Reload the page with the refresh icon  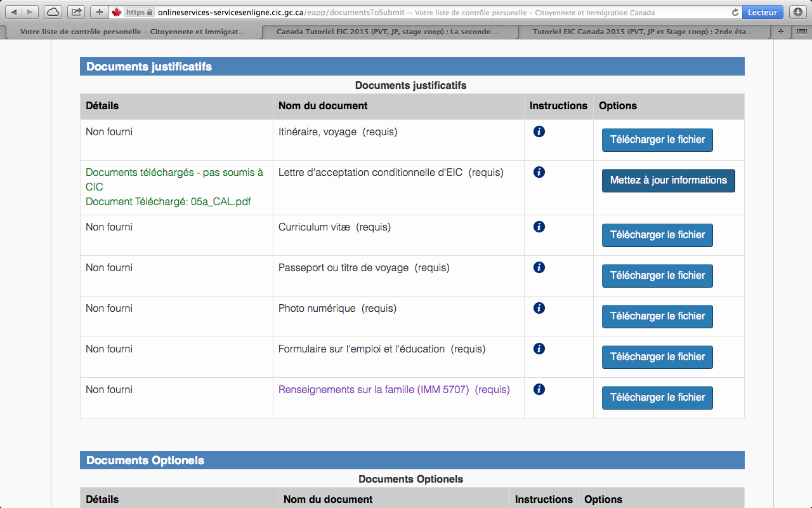pyautogui.click(x=735, y=12)
